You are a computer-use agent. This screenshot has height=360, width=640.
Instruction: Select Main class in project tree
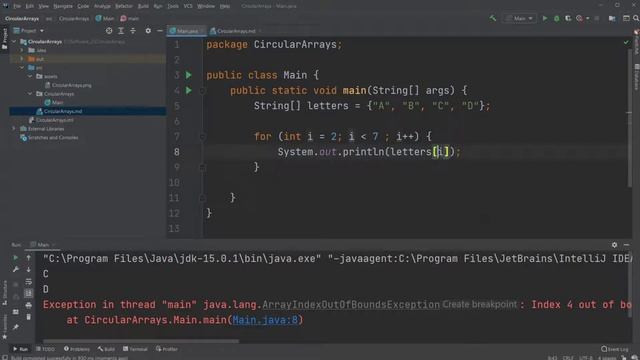(53, 102)
